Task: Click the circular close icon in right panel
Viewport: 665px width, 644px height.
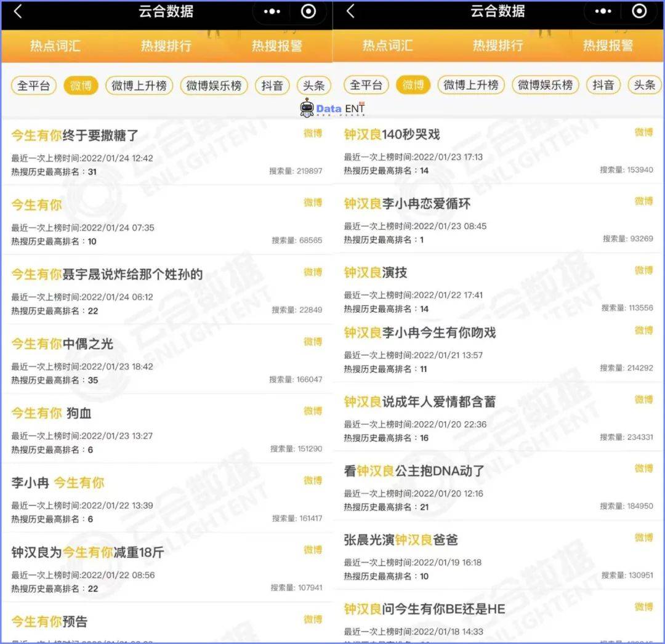Action: 640,11
